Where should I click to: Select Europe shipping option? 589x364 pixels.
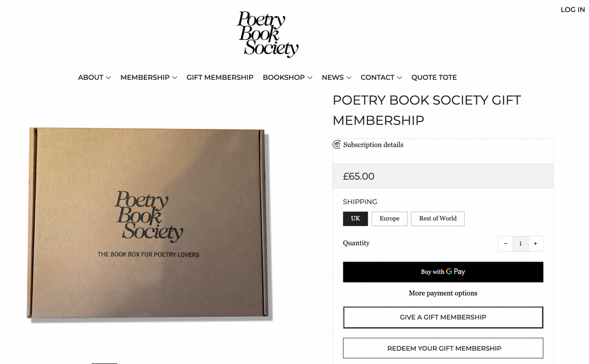(389, 219)
